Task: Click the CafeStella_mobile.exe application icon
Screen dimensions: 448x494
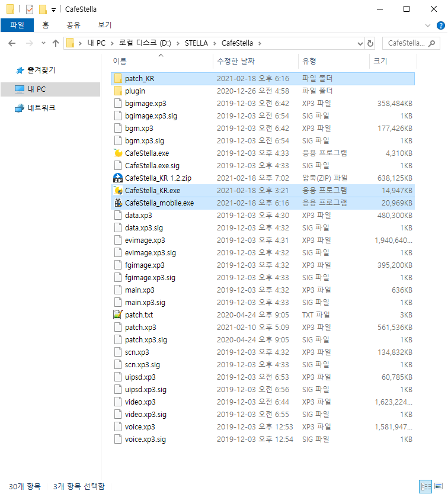Action: coord(119,203)
